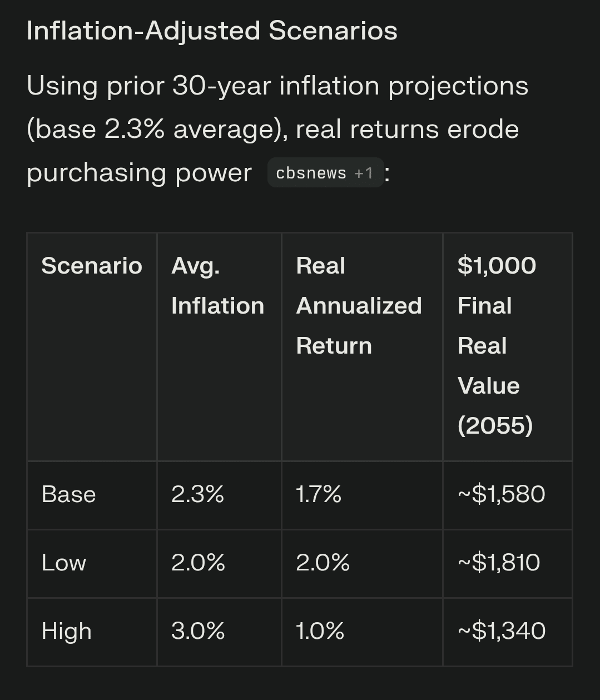
Task: Click the 2.3% average inflation cell
Action: tap(197, 494)
